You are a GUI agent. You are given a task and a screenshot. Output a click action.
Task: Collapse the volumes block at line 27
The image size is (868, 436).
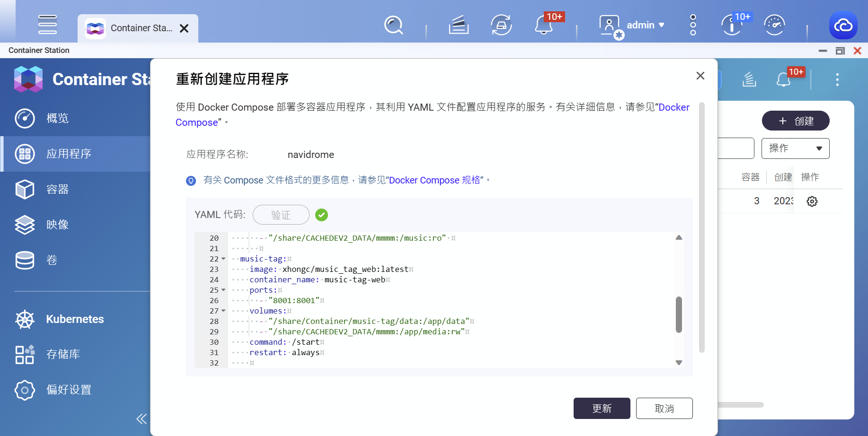point(223,311)
